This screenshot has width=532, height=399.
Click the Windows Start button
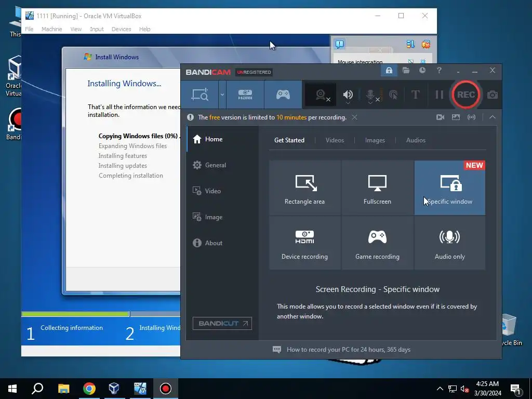12,389
